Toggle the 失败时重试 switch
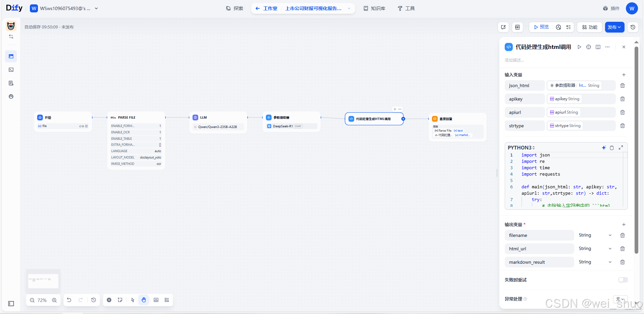Screen dimensions: 644x314 coord(623,280)
